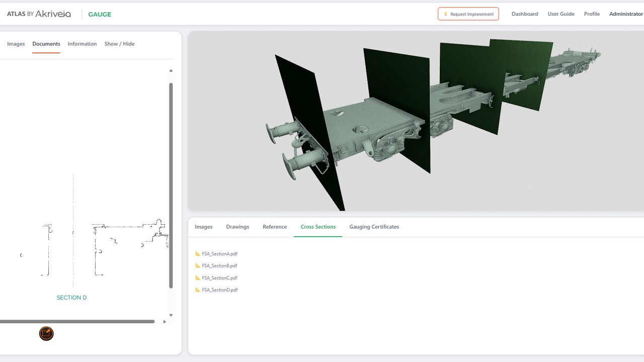Click the document viewer vertical scrollbar
Viewport: 644px width, 362px height.
click(171, 186)
